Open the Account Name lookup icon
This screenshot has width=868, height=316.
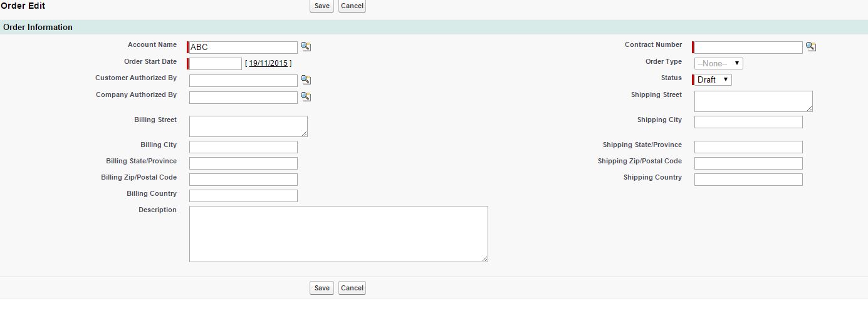306,46
